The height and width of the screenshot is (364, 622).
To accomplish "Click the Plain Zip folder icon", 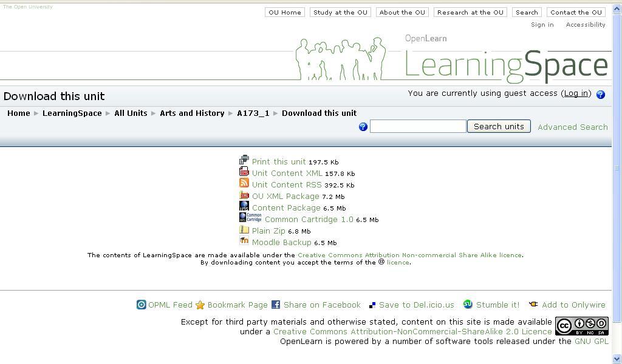I will tap(244, 229).
